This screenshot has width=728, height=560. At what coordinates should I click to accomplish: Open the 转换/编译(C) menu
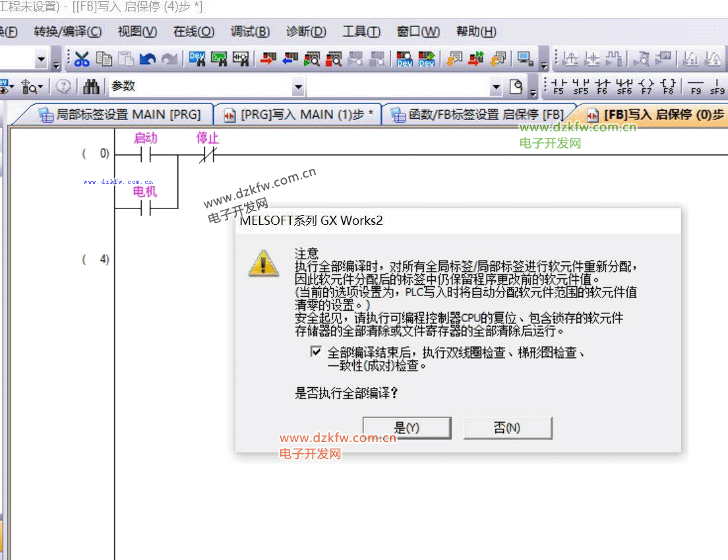pos(68,31)
